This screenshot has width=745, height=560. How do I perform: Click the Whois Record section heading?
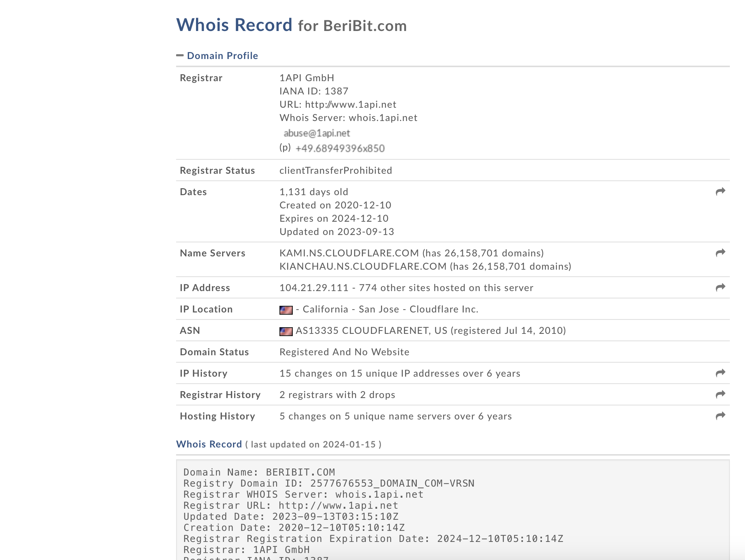coord(209,444)
